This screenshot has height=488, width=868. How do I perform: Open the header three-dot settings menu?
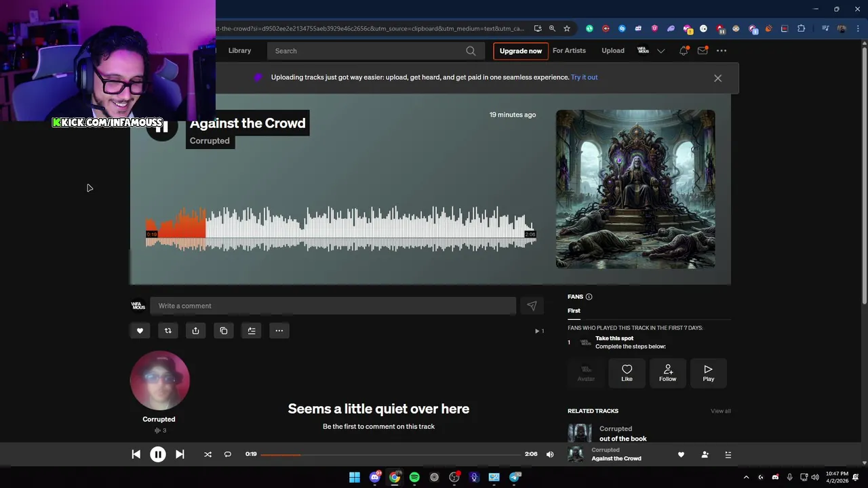(722, 51)
